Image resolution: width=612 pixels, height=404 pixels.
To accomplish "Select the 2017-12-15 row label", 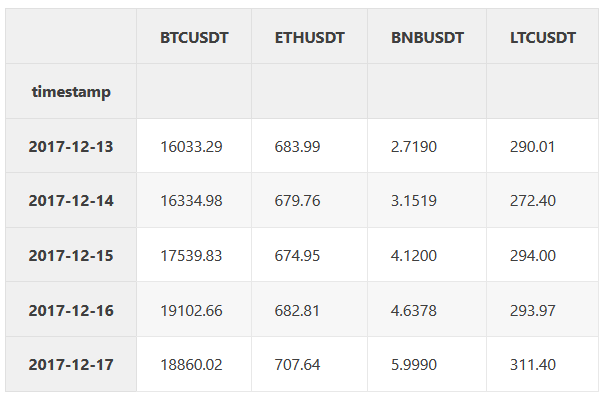I will coord(71,255).
